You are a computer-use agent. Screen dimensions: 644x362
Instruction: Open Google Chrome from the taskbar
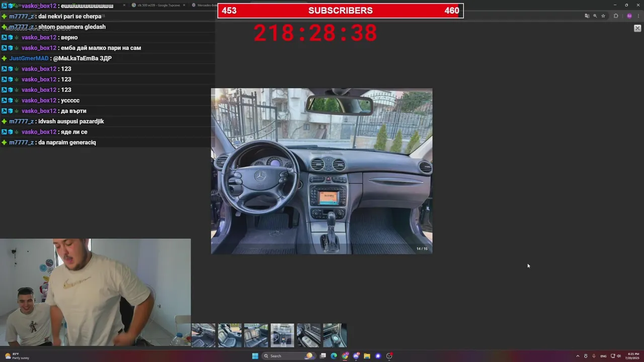click(x=345, y=356)
